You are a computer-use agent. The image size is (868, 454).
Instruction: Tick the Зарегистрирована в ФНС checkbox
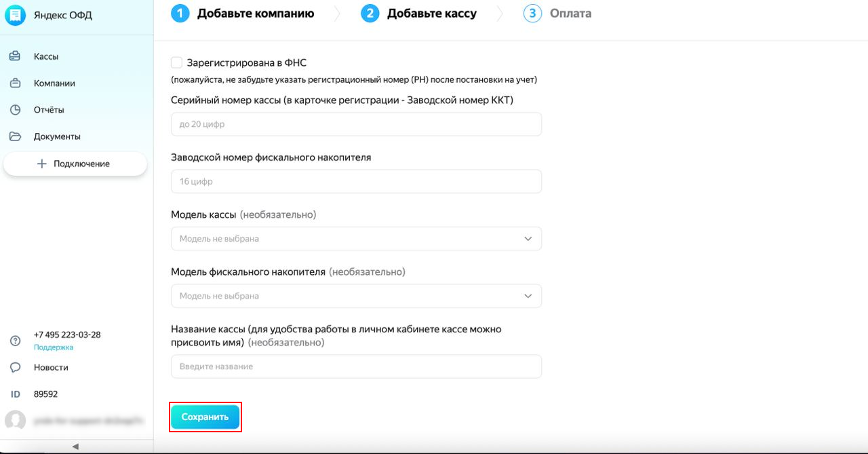pos(176,62)
